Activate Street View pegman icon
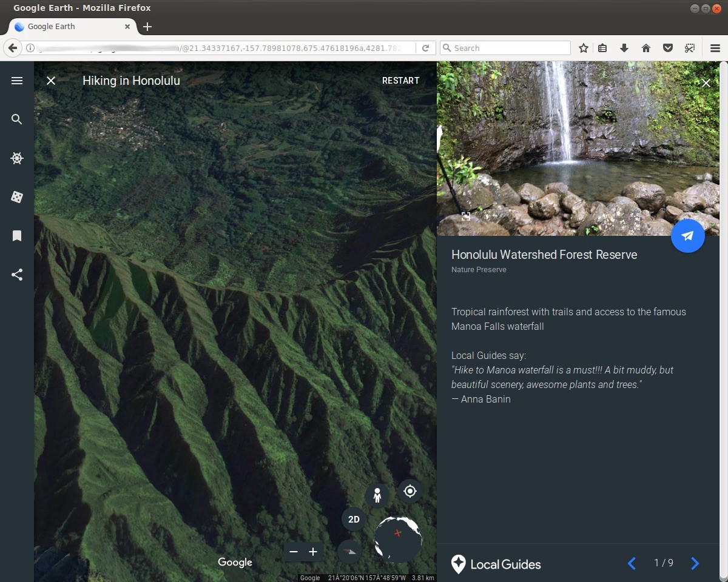 [x=377, y=496]
